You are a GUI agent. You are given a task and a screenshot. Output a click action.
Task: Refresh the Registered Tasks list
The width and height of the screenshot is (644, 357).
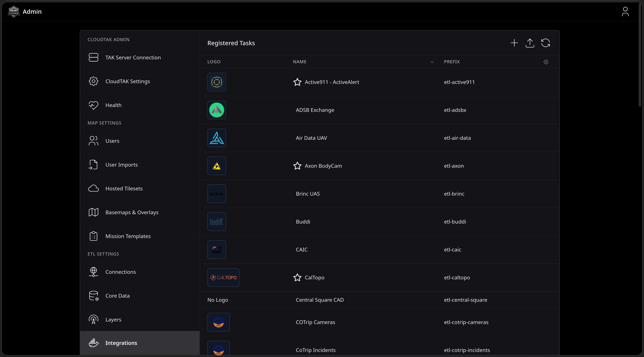545,43
